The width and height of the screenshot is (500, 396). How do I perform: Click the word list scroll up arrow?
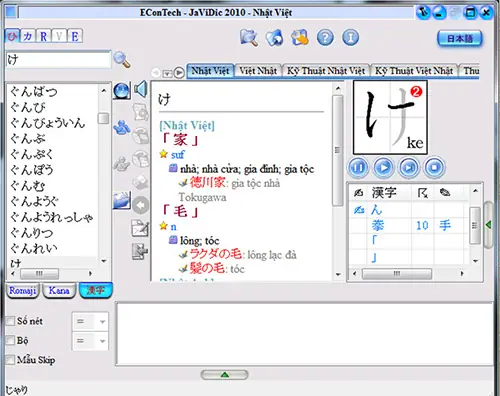[x=104, y=90]
